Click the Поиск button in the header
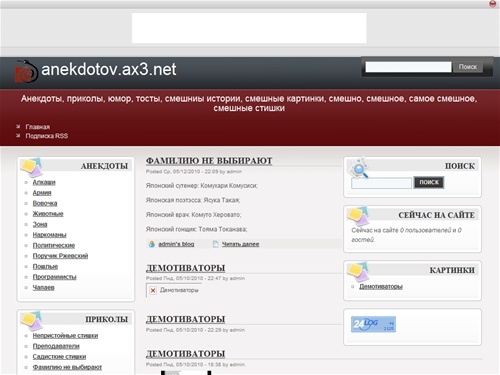Screen dimensions: 500x375 click(x=468, y=67)
